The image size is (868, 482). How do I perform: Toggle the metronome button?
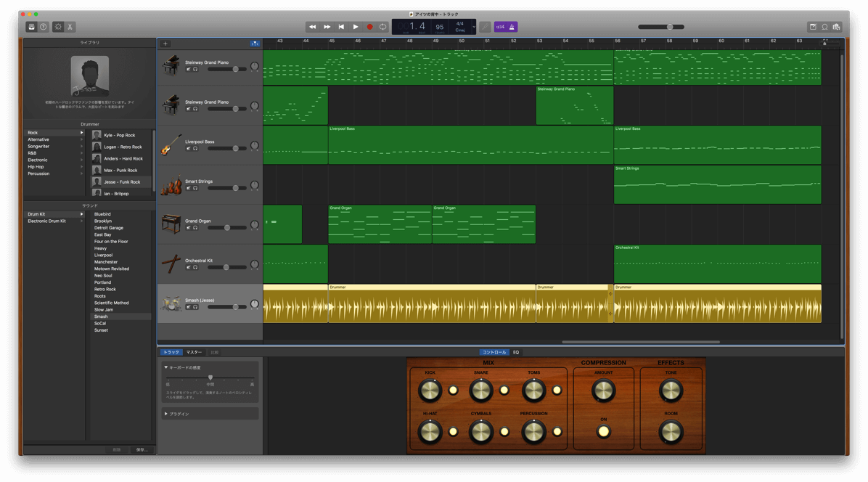coord(512,27)
